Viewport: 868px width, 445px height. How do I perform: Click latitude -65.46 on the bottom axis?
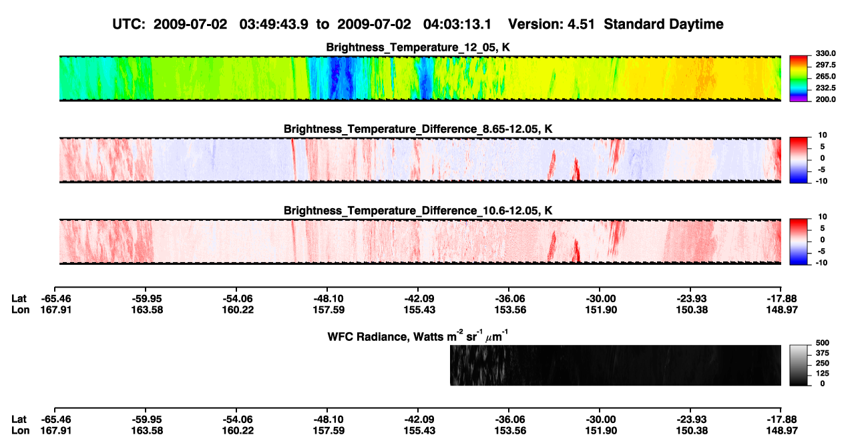[55, 420]
